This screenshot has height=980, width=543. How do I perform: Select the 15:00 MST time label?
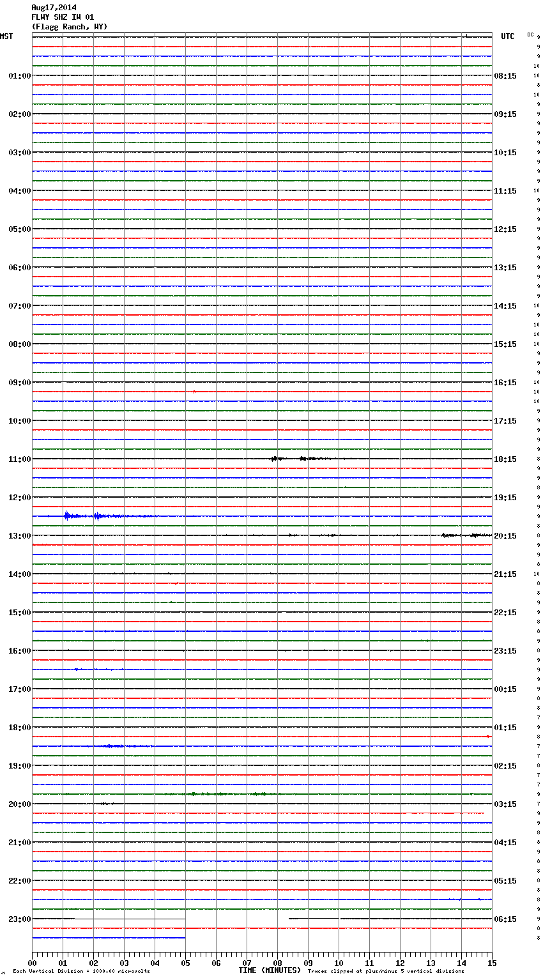20,613
